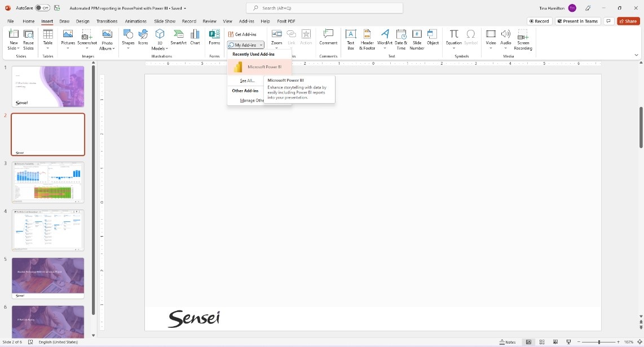
Task: Insert a SmartArt graphic
Action: coord(178,37)
